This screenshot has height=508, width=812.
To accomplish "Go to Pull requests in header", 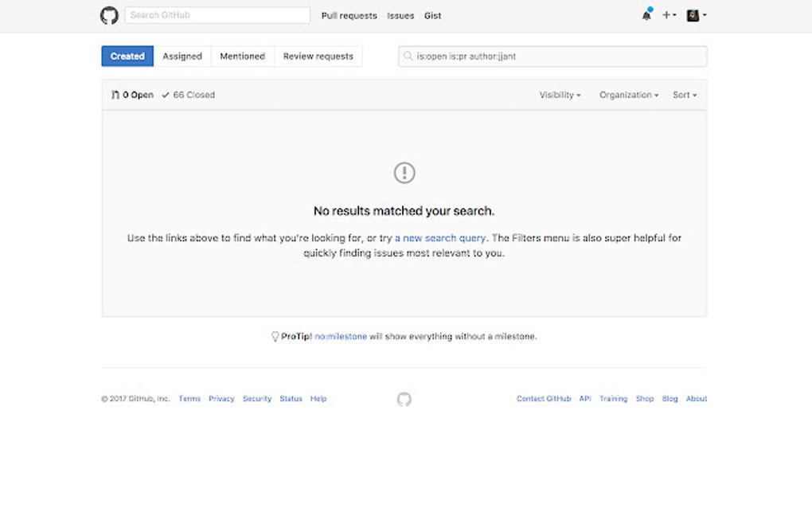I will (x=349, y=16).
